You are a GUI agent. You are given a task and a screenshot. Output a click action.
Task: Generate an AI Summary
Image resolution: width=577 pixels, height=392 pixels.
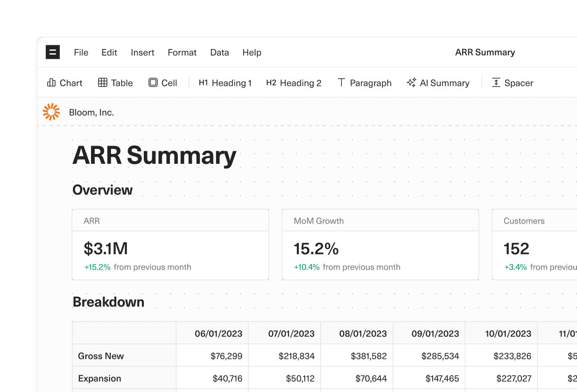tap(438, 83)
